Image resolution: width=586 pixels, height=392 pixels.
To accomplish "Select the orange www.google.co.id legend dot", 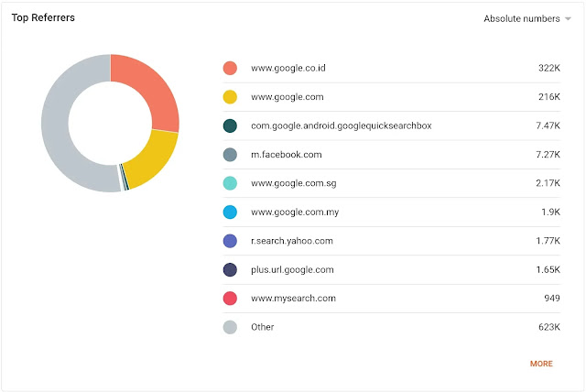I will 230,68.
